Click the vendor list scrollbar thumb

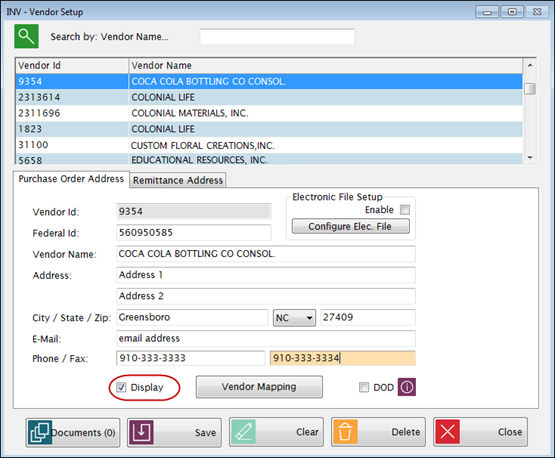[530, 88]
